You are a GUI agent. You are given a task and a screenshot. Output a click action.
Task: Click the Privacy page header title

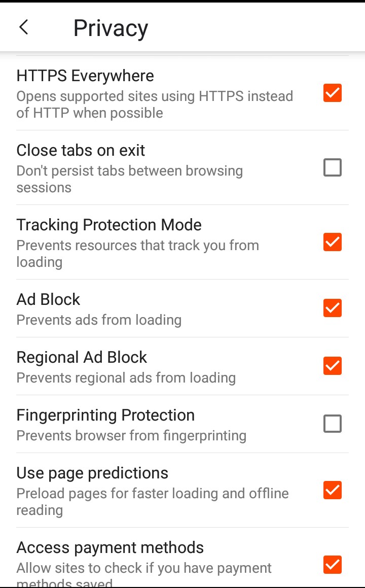click(111, 28)
